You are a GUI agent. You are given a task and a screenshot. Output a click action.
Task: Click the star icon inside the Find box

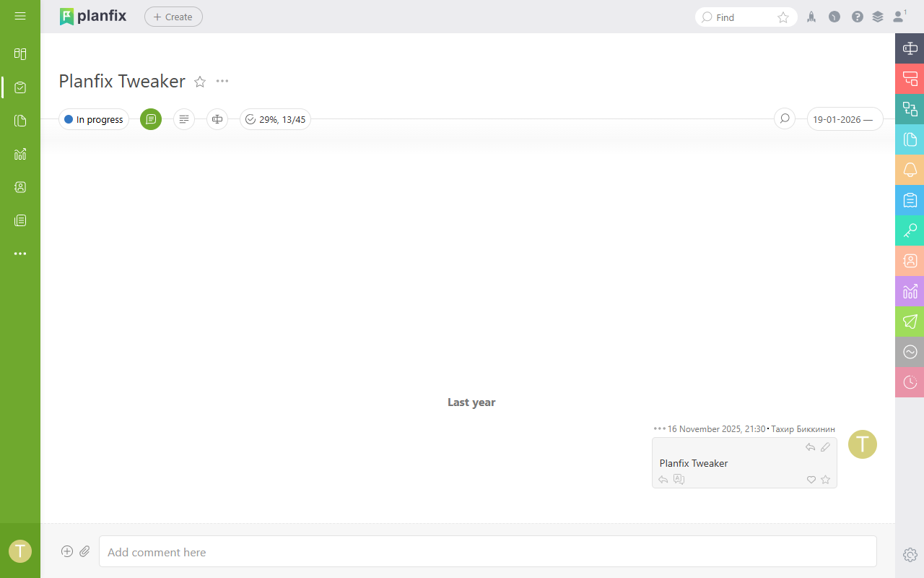783,17
